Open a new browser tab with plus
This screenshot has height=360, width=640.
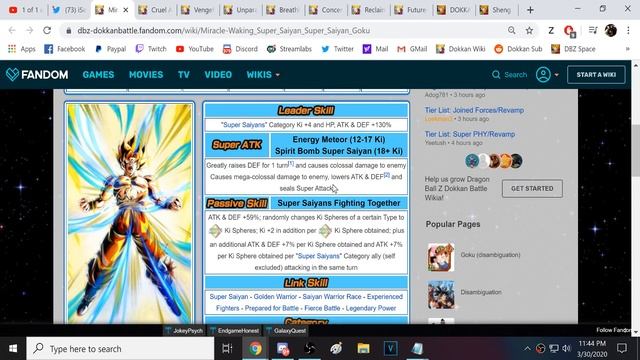(x=530, y=10)
